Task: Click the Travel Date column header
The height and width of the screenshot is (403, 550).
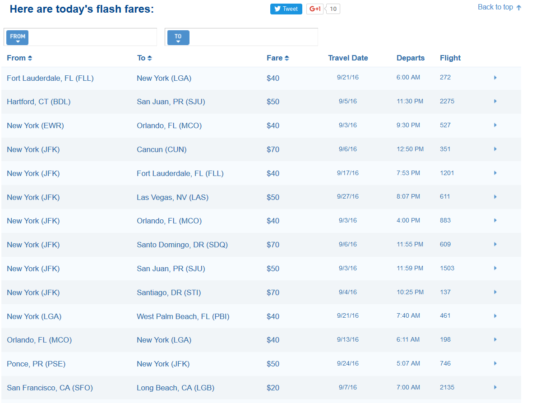Action: pos(348,58)
